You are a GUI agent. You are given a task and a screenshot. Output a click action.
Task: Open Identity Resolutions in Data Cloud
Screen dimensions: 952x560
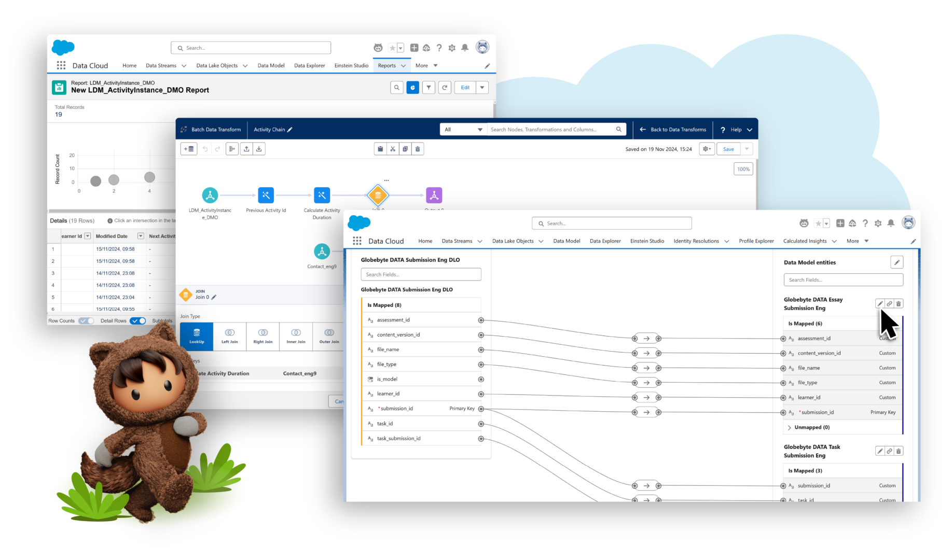tap(697, 241)
